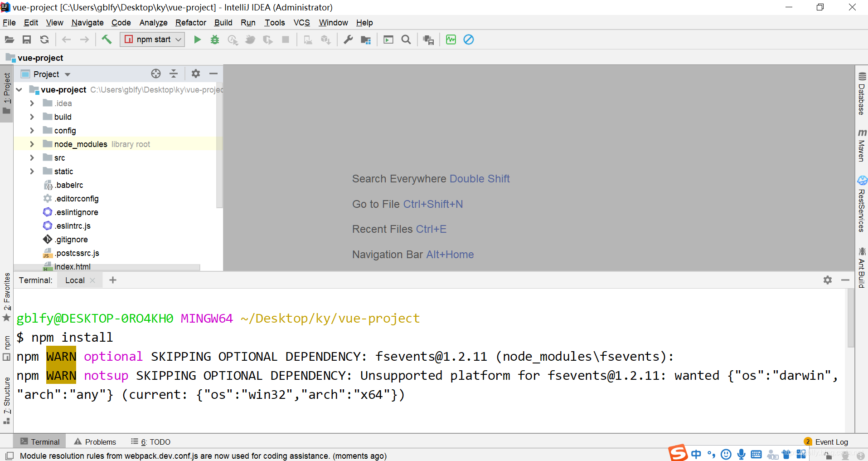
Task: Open the Event Log
Action: pos(826,441)
